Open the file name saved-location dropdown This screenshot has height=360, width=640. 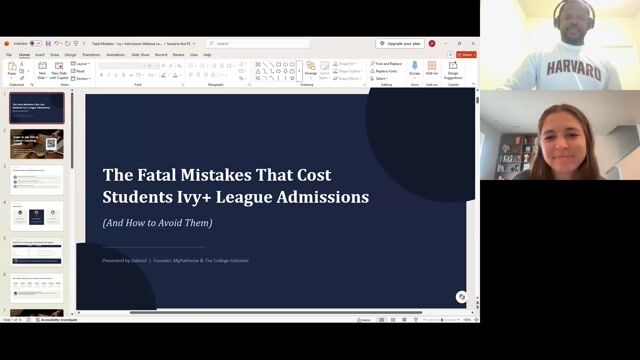(194, 43)
